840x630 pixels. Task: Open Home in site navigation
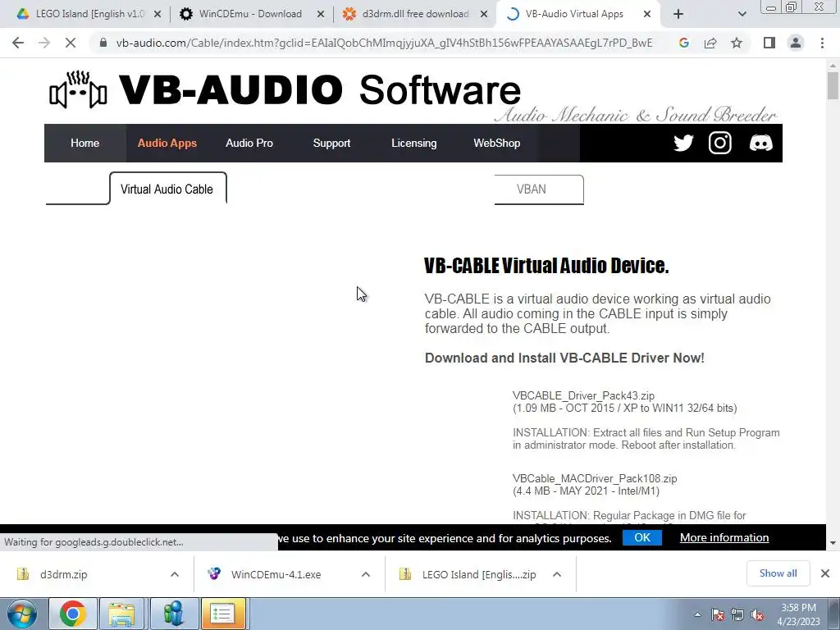[84, 143]
